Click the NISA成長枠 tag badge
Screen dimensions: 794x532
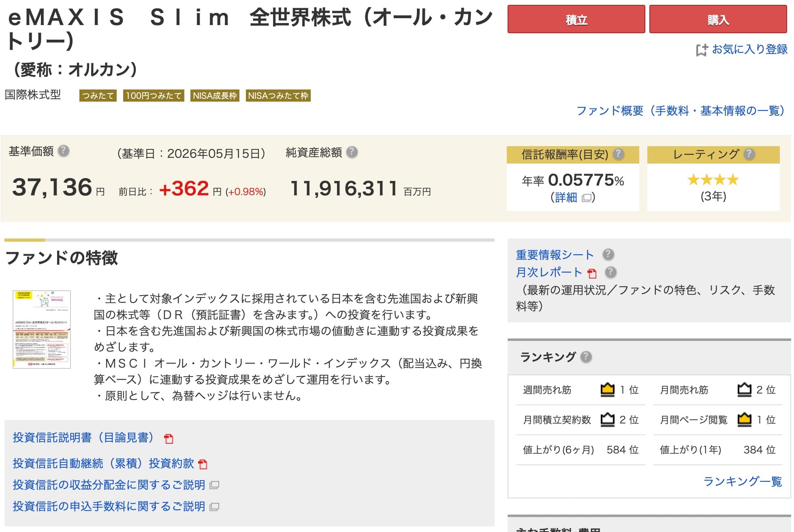pos(215,96)
